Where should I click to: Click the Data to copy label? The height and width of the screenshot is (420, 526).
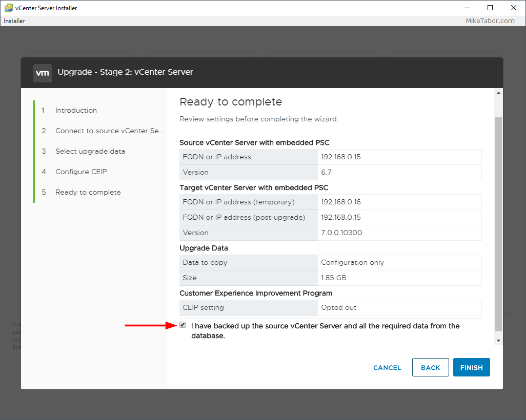click(x=205, y=262)
